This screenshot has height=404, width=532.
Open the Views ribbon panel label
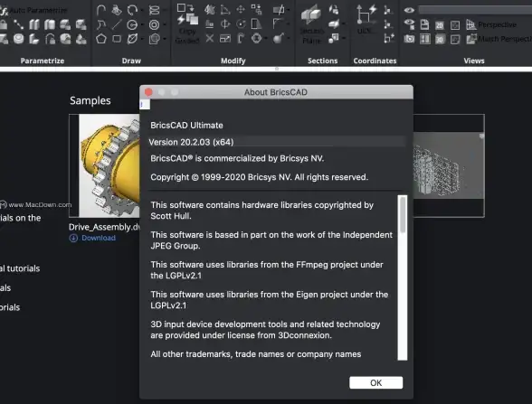click(x=474, y=61)
